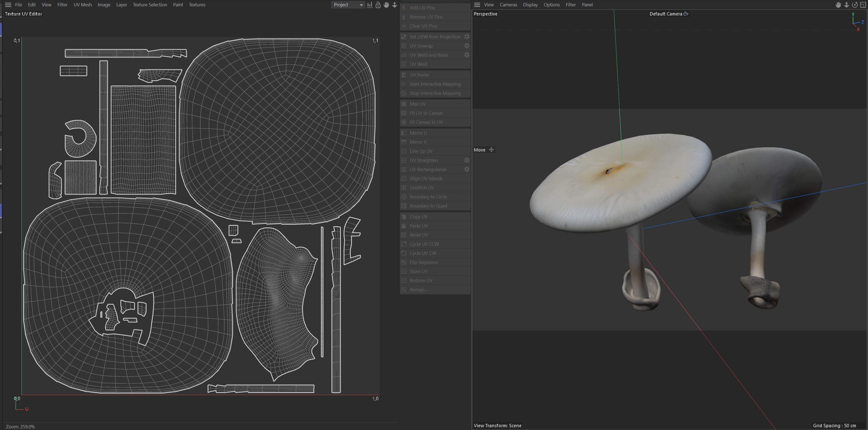Open UV Straighten options gear

click(467, 160)
